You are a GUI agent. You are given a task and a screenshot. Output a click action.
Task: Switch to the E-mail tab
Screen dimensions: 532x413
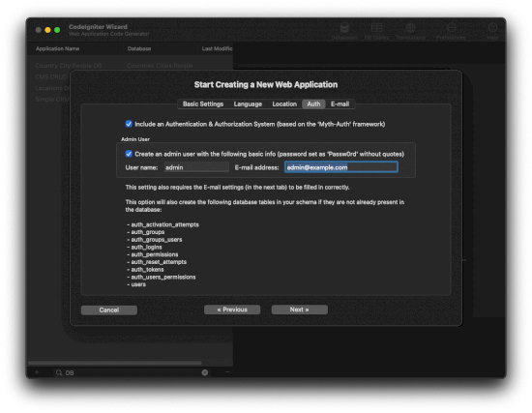(340, 103)
